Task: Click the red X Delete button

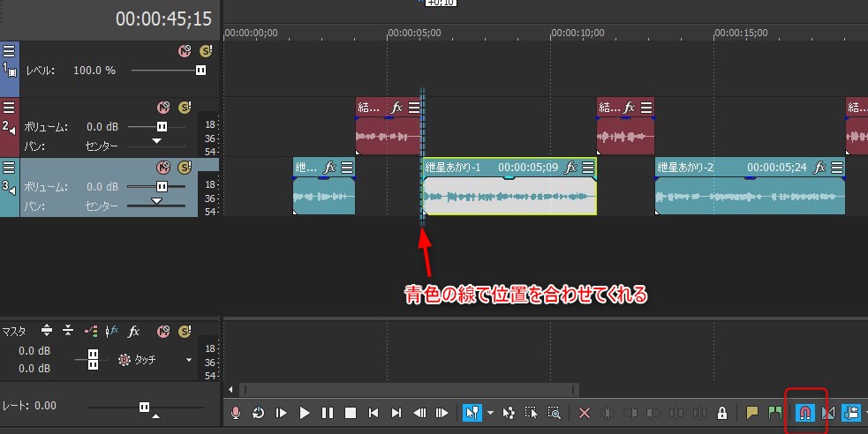Action: pyautogui.click(x=584, y=413)
